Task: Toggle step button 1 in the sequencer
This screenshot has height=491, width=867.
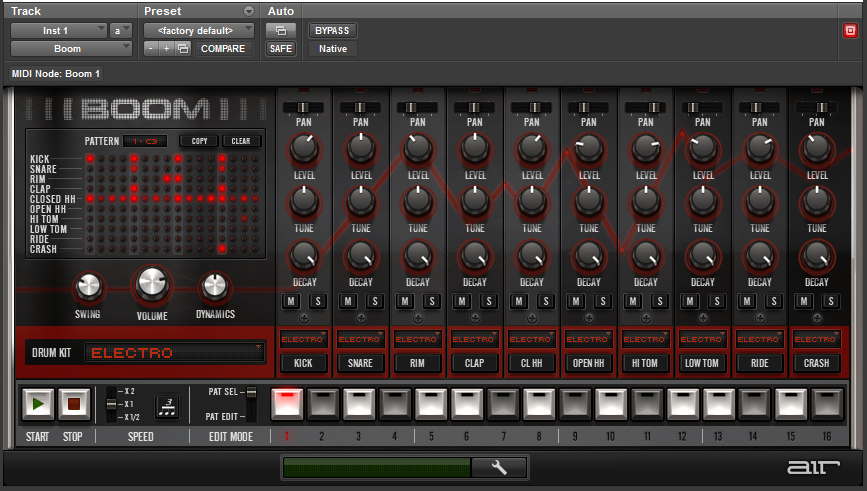Action: [x=287, y=404]
